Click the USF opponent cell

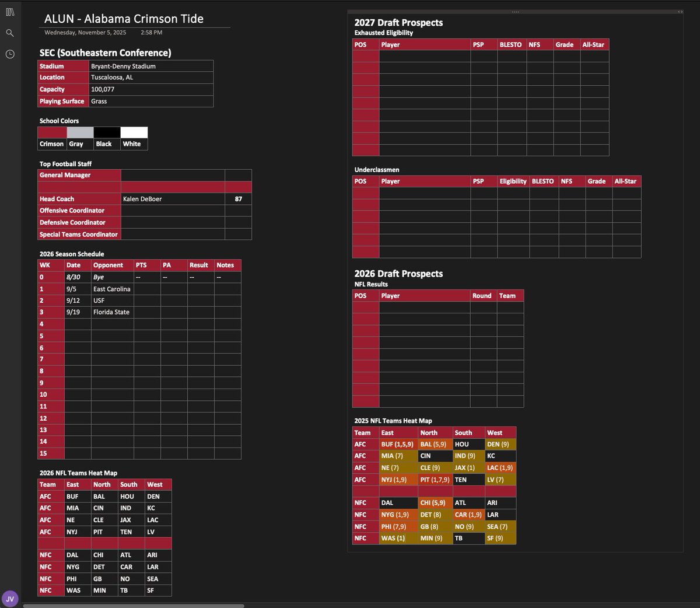coord(112,300)
